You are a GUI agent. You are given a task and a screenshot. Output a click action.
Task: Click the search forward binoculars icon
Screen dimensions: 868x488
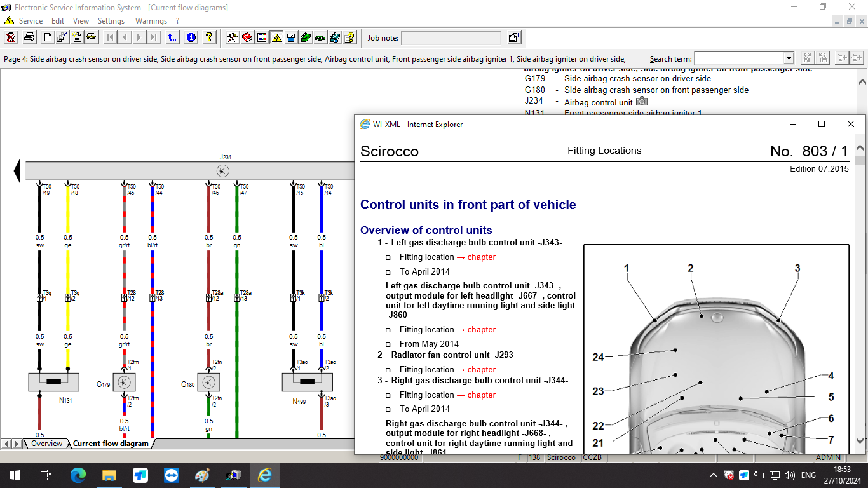click(x=806, y=58)
